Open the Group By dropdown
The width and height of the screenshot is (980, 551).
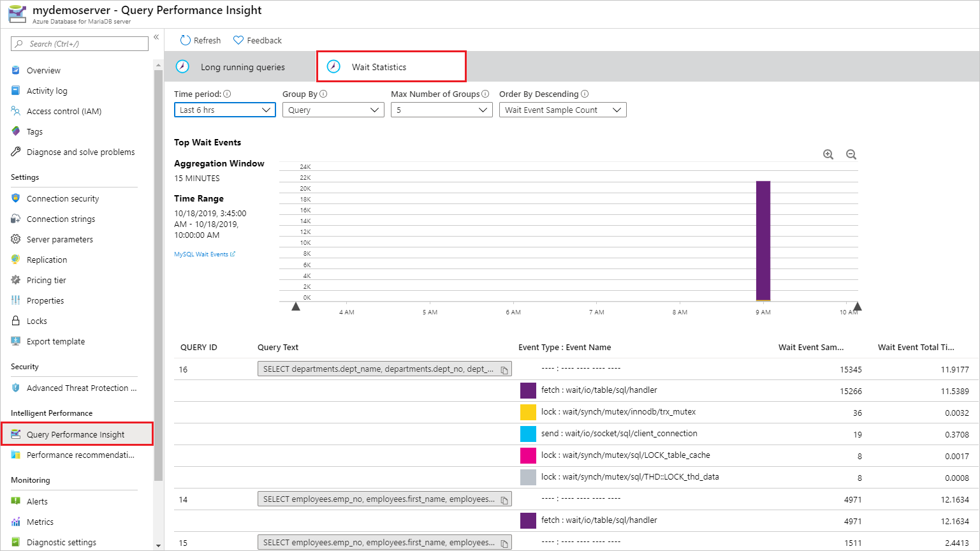[333, 110]
